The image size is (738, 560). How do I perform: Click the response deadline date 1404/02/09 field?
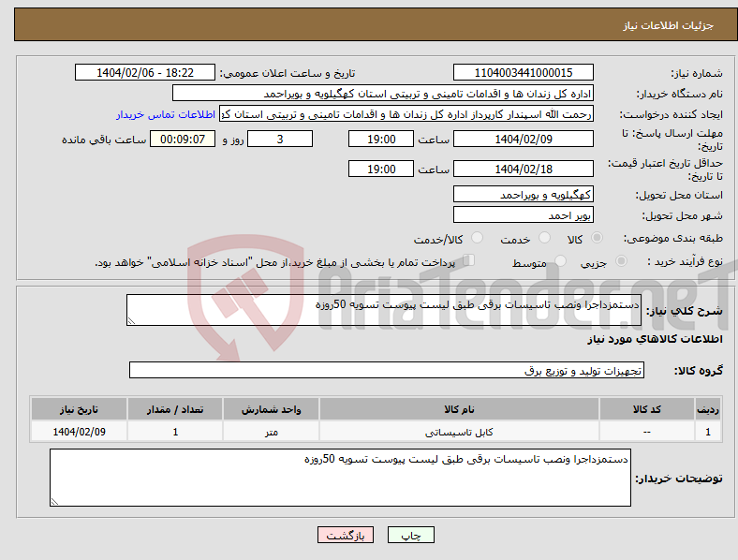(x=523, y=140)
